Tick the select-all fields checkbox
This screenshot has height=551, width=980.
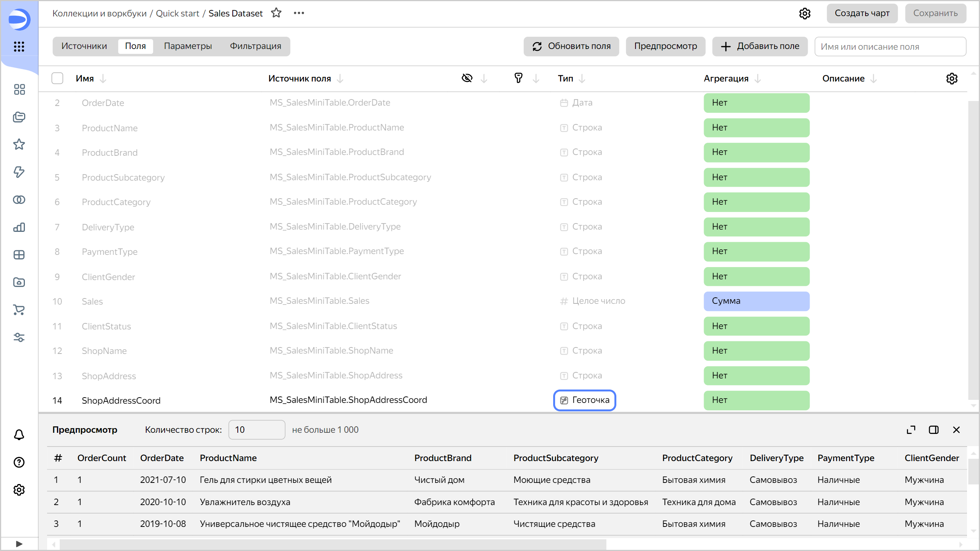pos(57,78)
